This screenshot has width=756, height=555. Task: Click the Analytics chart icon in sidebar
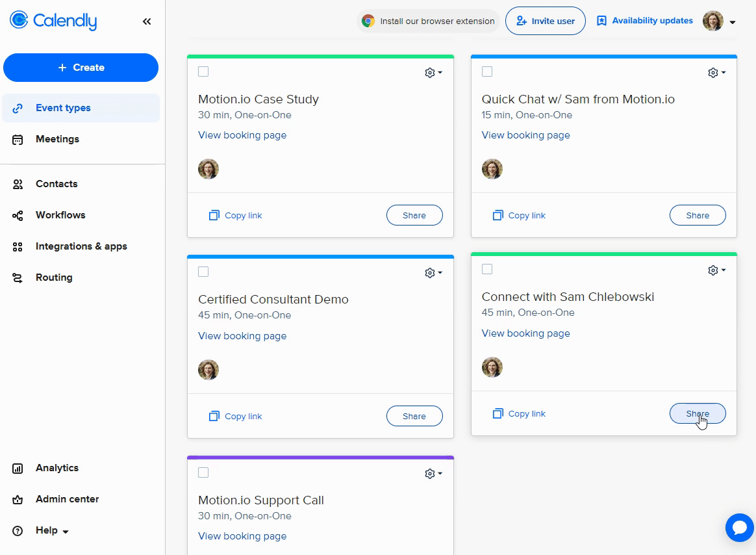(x=18, y=468)
